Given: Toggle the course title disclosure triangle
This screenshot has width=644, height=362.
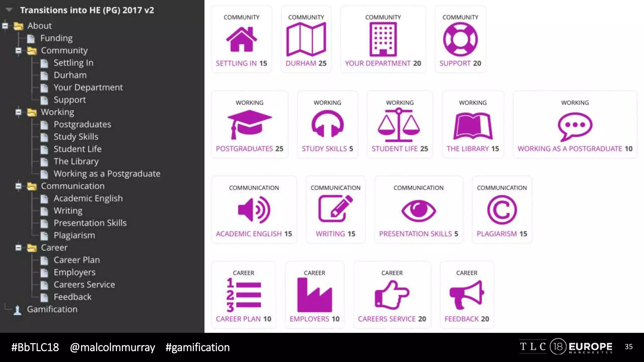Looking at the screenshot, I should [9, 10].
